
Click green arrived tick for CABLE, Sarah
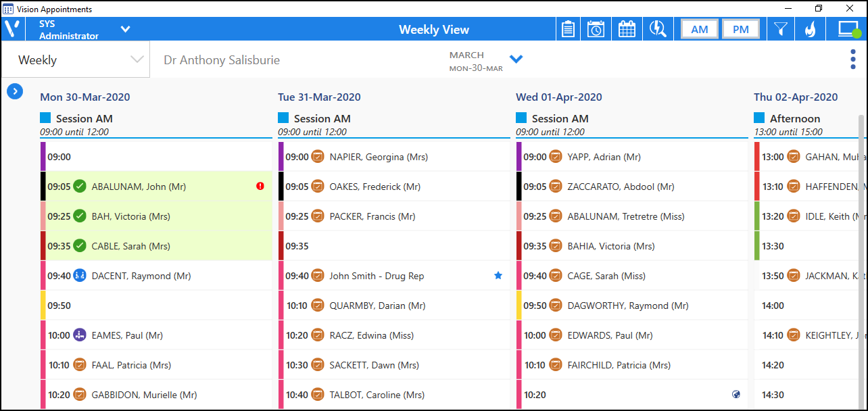click(x=80, y=246)
